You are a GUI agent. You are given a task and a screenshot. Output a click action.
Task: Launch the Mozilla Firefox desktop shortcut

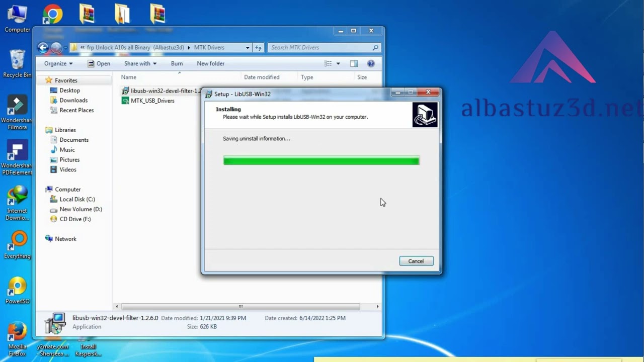[17, 339]
